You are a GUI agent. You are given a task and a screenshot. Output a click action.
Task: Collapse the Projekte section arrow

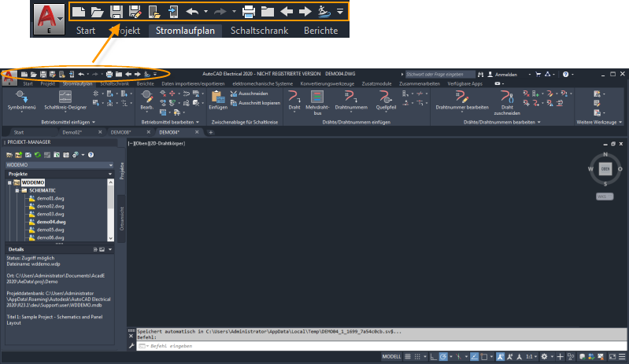[110, 175]
